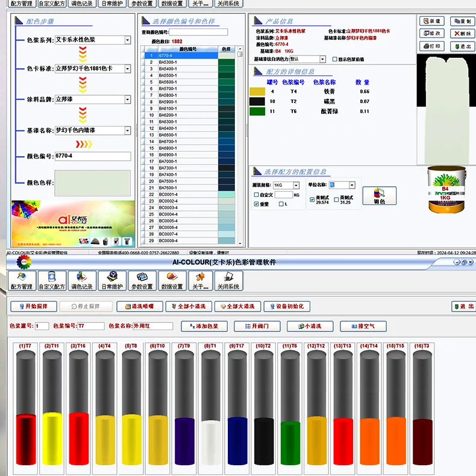Click the 色浆罐号 input field
The height and width of the screenshot is (476, 476).
point(42,326)
